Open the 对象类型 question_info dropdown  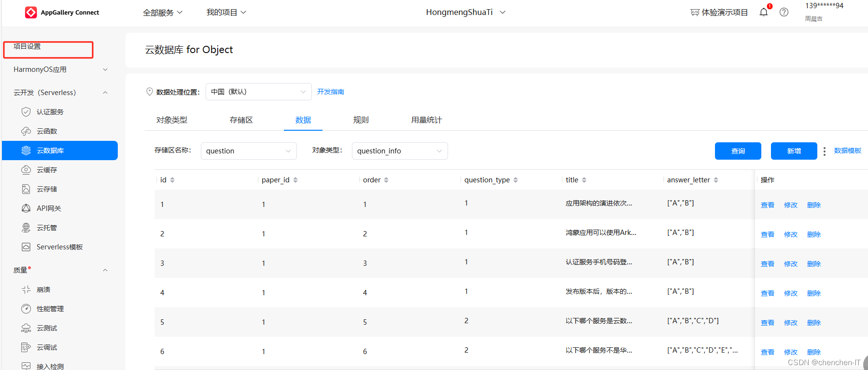tap(400, 151)
